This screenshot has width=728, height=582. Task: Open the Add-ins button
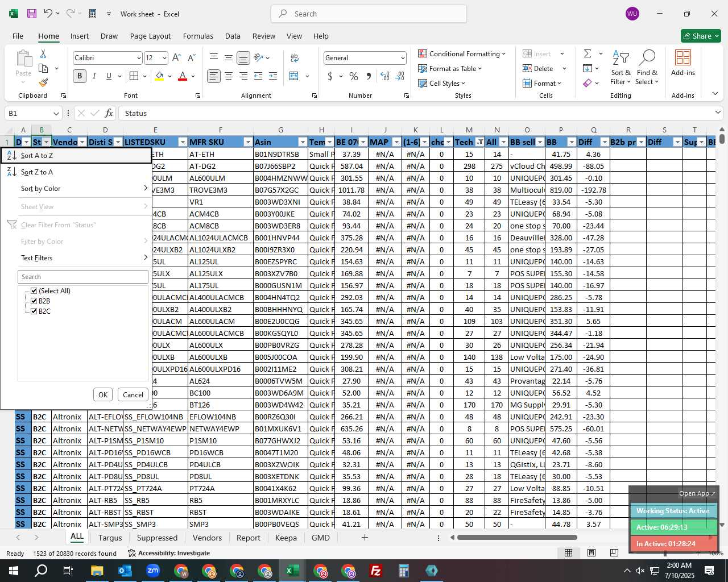(683, 63)
